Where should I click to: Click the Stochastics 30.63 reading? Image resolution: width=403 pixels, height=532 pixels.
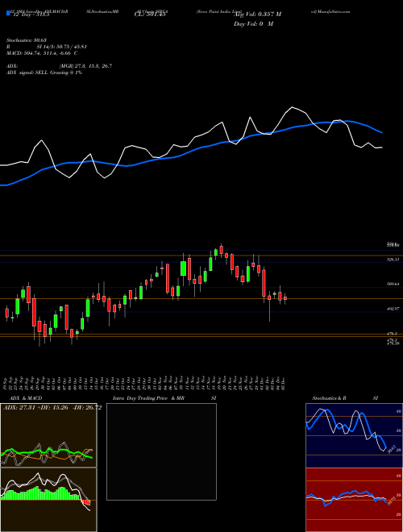tap(27, 40)
